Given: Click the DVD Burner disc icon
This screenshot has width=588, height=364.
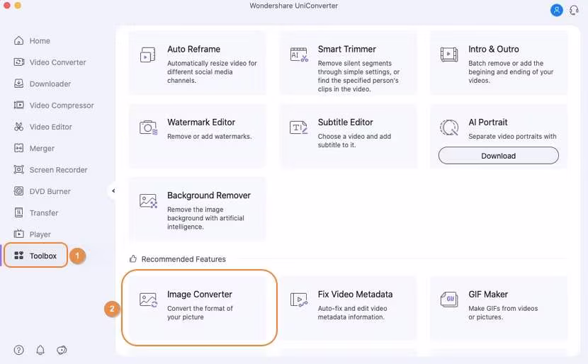Looking at the screenshot, I should 18,191.
